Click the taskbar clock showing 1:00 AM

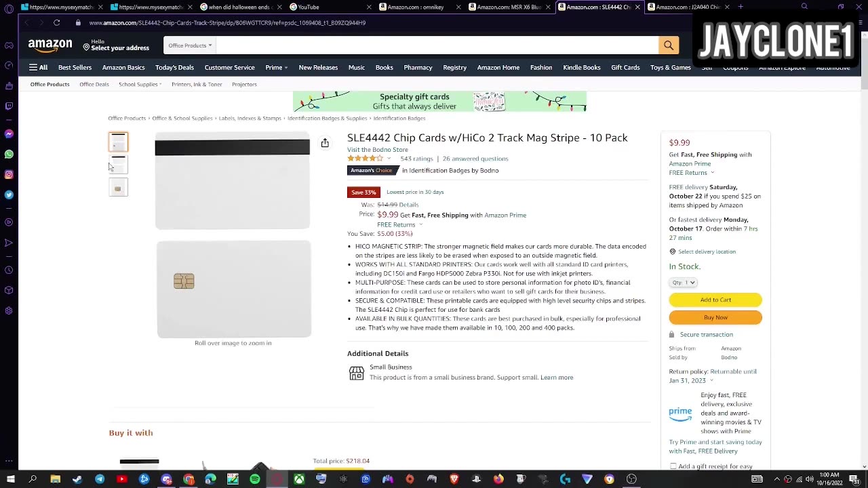click(829, 479)
